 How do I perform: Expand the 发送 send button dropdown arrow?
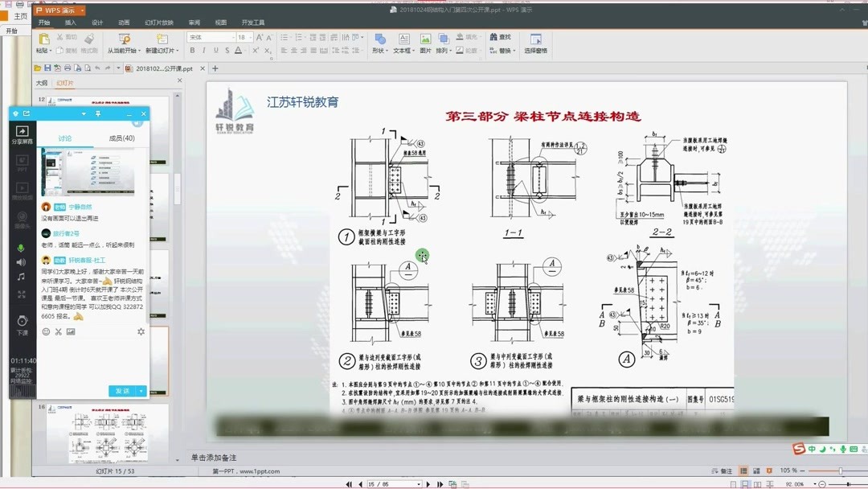tap(141, 391)
